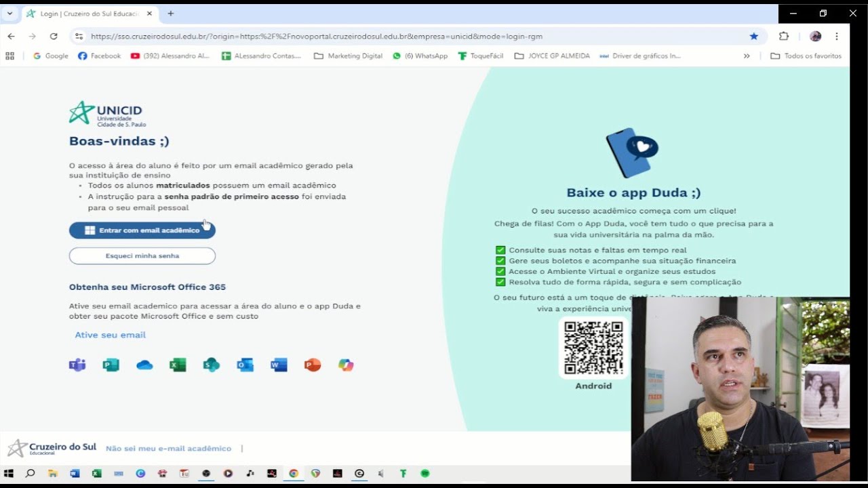Click the Word icon on the page
Viewport: 868px width, 488px height.
279,365
